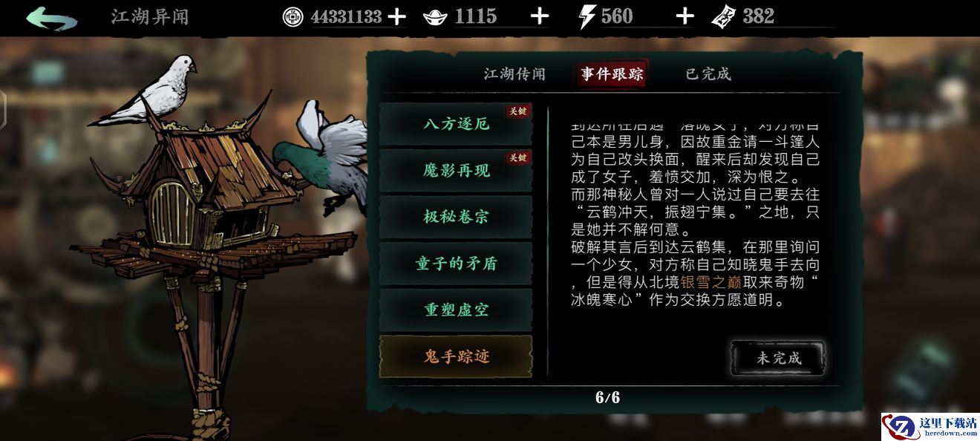Add energy using the plus icon

pos(685,16)
